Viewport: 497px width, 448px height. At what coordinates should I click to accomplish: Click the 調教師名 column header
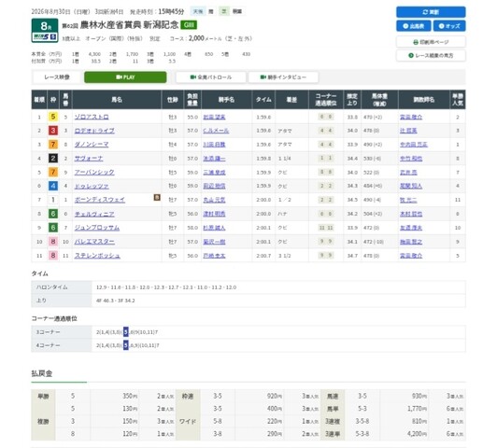(x=424, y=100)
